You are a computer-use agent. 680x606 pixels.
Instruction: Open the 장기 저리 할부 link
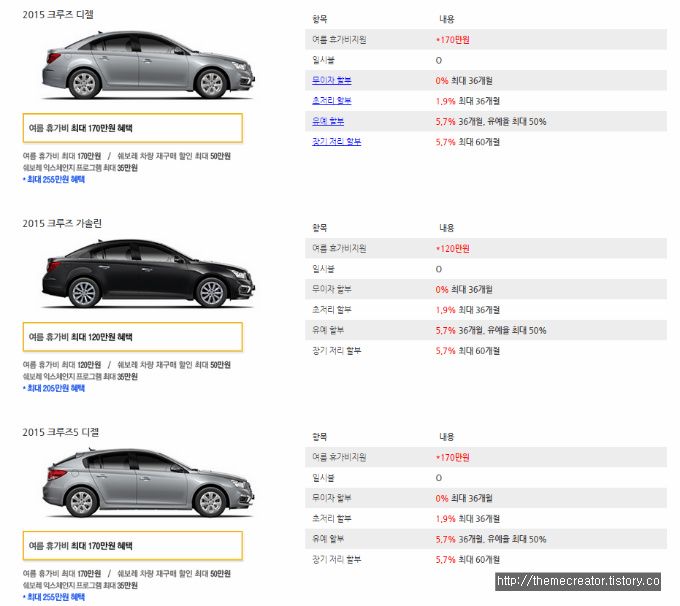coord(337,141)
